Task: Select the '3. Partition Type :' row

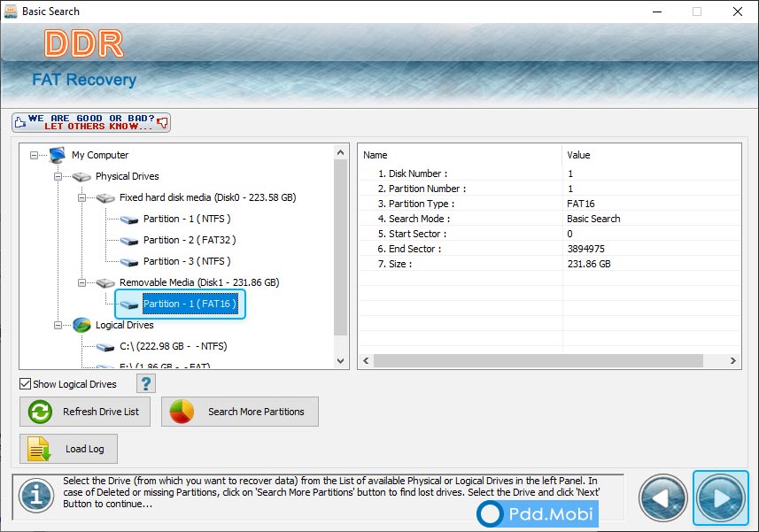Action: (550, 204)
